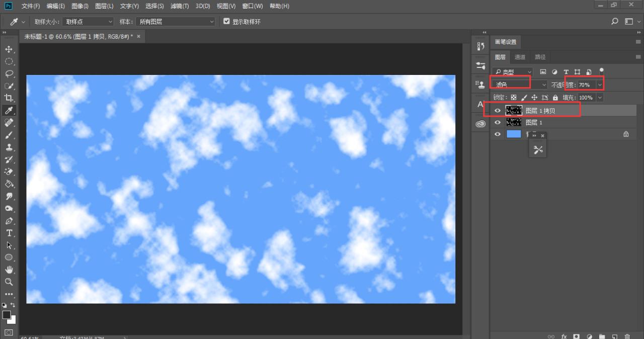Select the Hand tool
This screenshot has height=339, width=644.
[x=9, y=270]
